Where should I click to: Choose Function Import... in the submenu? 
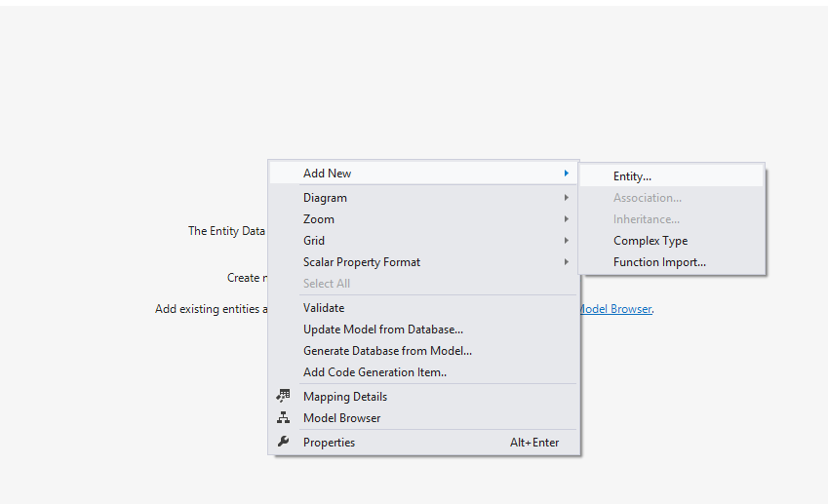coord(671,262)
